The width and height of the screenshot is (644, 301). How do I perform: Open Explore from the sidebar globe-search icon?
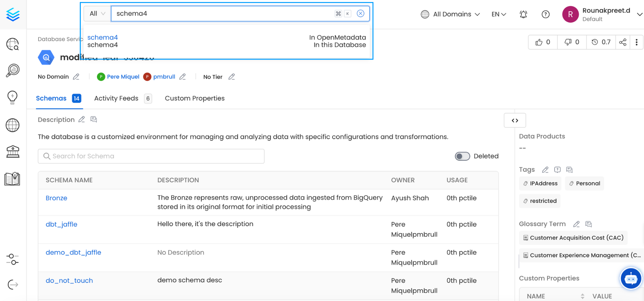pyautogui.click(x=13, y=44)
